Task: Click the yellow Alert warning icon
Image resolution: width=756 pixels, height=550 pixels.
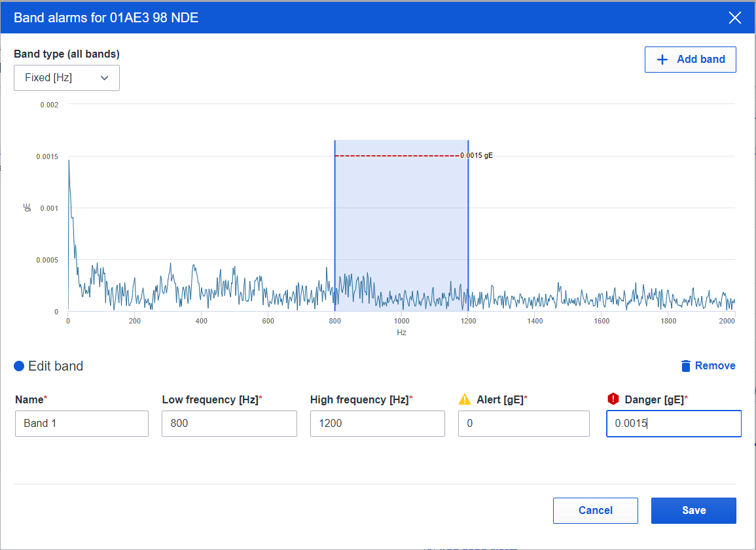Action: [464, 399]
